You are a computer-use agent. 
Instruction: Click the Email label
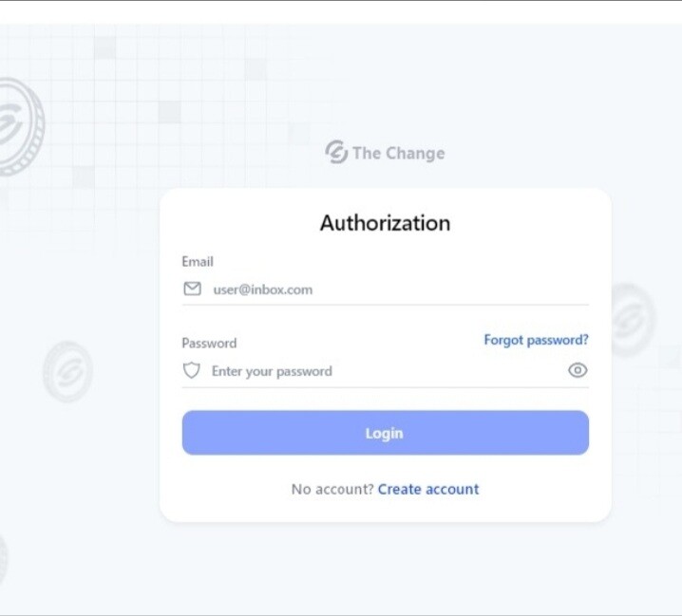tap(198, 262)
